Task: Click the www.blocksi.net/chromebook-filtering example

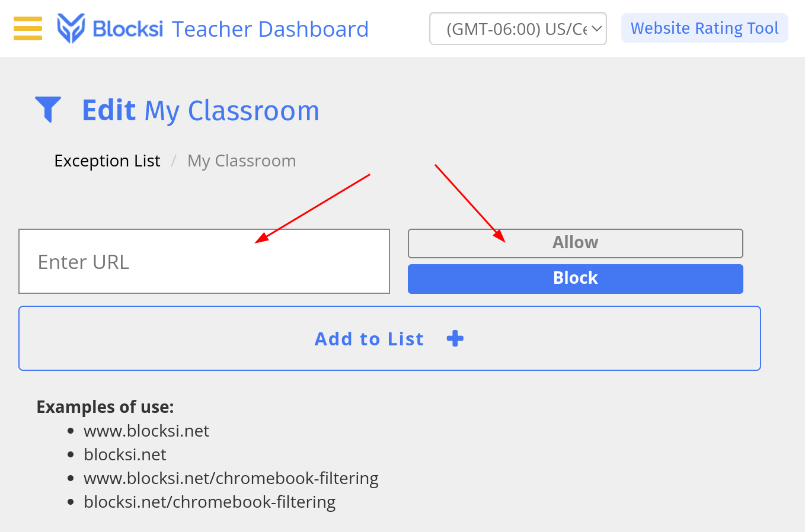Action: coord(231,478)
